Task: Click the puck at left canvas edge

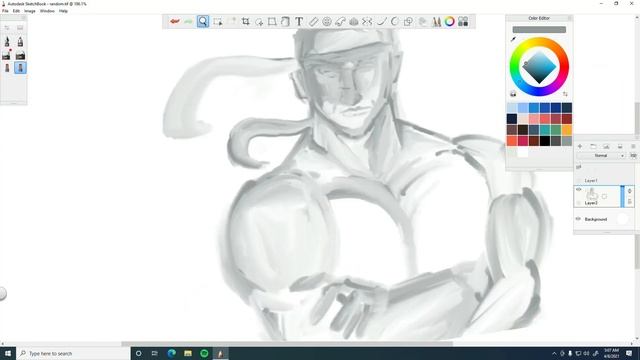Action: coord(2,293)
